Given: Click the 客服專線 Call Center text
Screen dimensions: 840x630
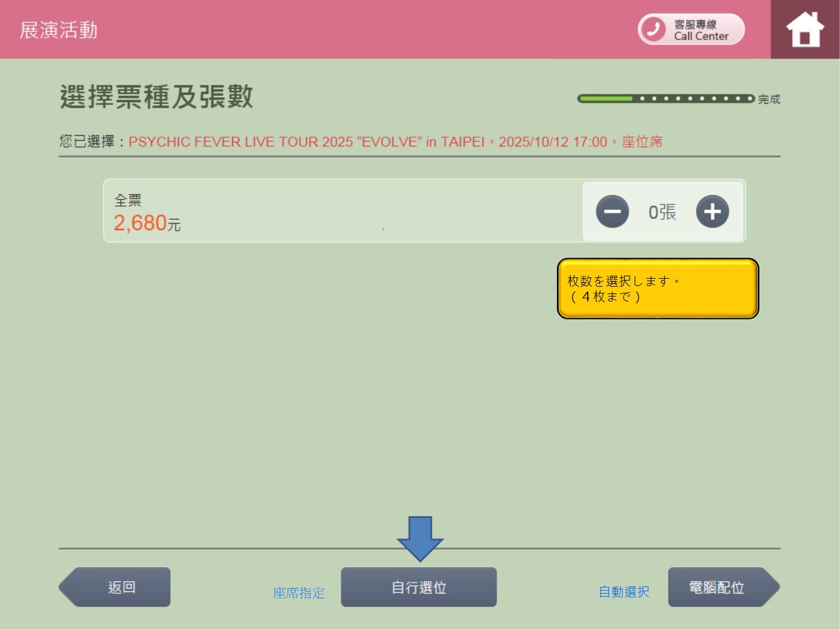Looking at the screenshot, I should [x=701, y=30].
